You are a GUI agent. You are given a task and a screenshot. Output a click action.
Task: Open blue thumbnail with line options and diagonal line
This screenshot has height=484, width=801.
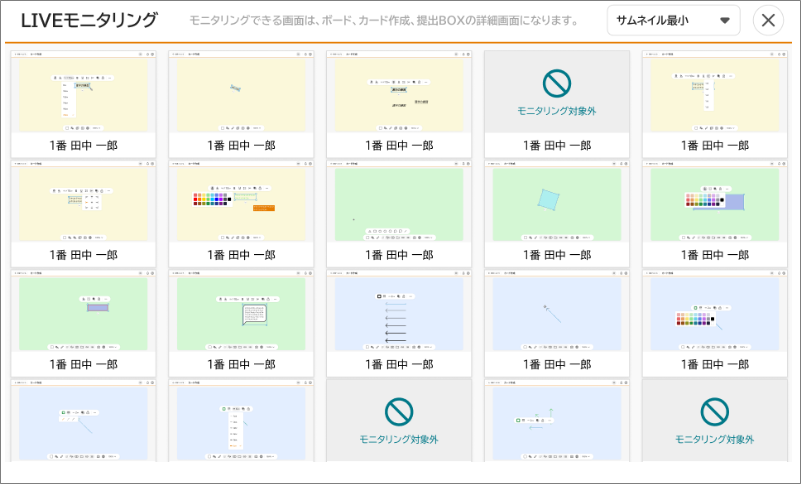pyautogui.click(x=83, y=420)
